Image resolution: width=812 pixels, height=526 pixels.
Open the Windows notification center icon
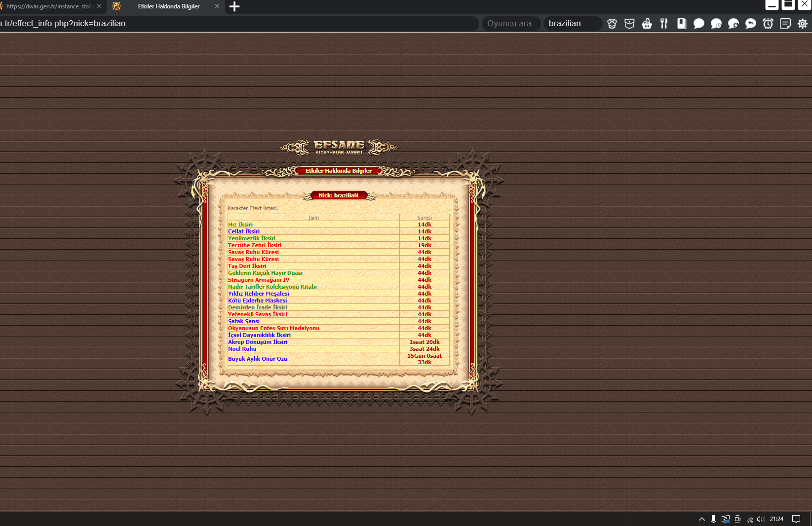[796, 519]
